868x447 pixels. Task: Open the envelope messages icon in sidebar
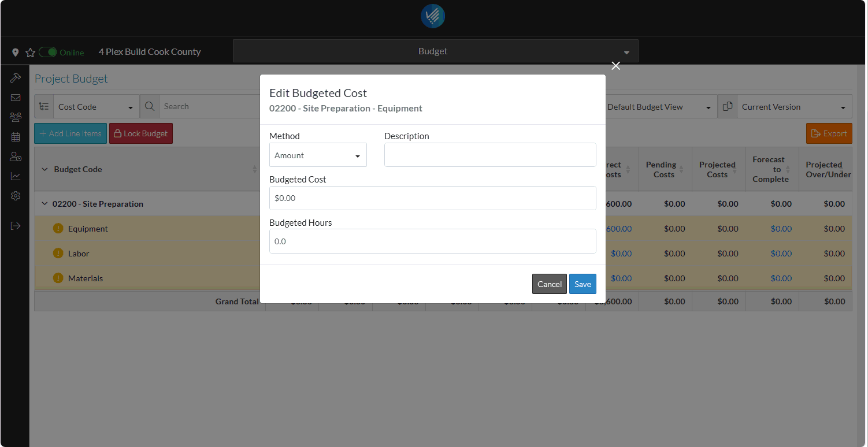click(x=16, y=98)
